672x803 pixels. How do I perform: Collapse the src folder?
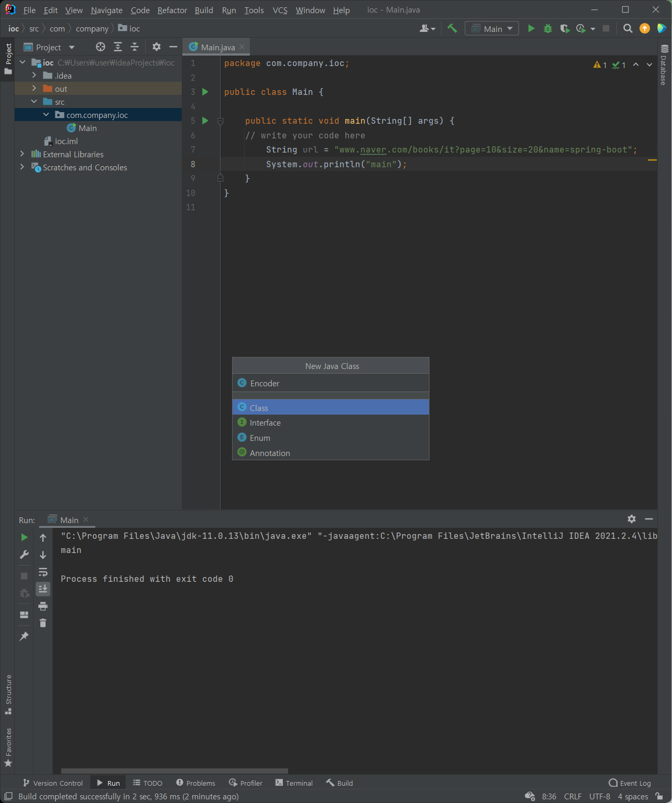[34, 102]
